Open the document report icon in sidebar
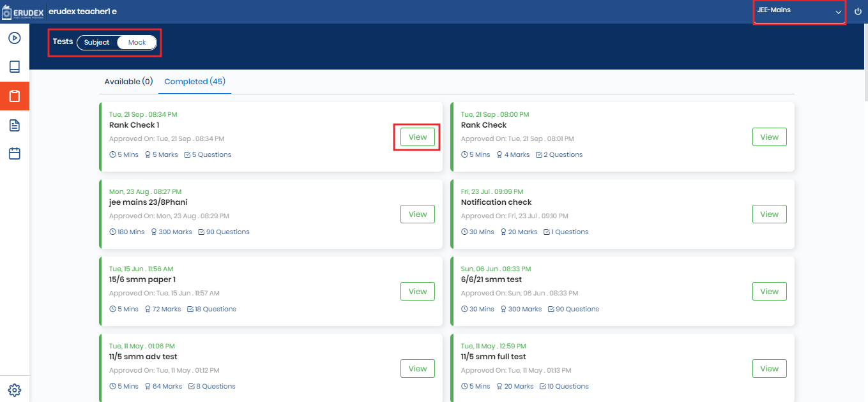Screen dimensions: 868x402 (15, 125)
